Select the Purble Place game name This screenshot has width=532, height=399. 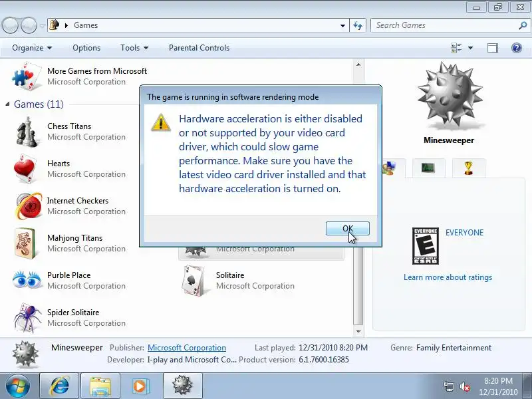click(x=69, y=275)
